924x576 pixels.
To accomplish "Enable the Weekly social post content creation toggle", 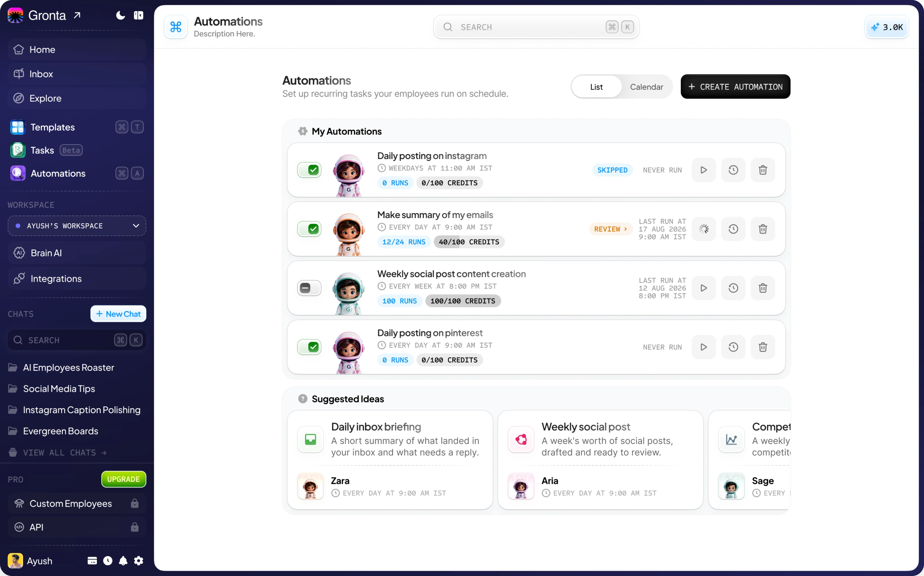I will [309, 288].
